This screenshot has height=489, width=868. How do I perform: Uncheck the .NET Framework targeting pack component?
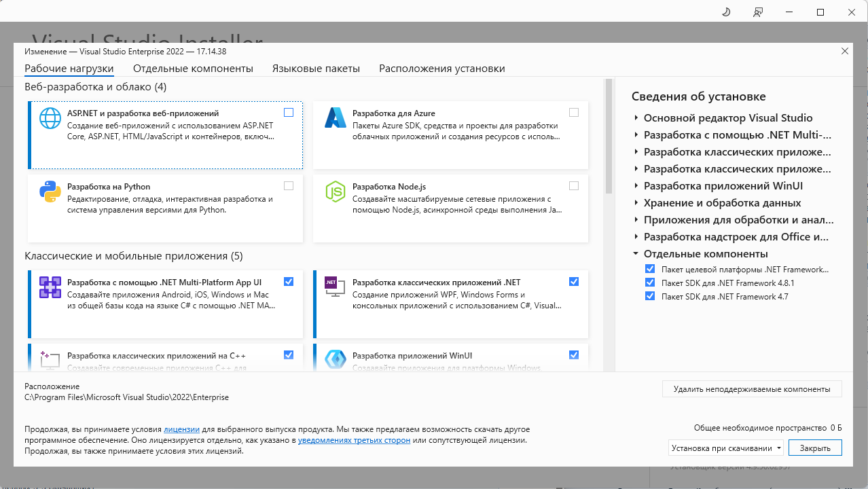point(650,270)
